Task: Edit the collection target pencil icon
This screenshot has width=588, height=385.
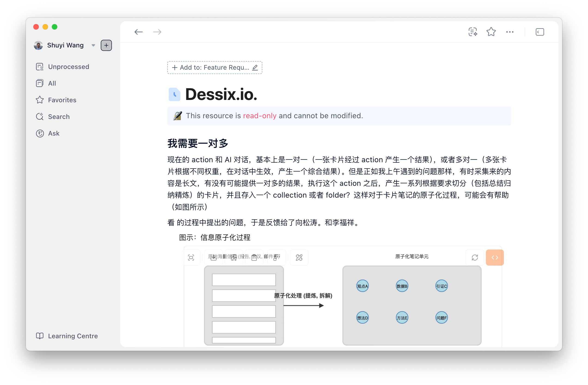Action: (x=255, y=68)
